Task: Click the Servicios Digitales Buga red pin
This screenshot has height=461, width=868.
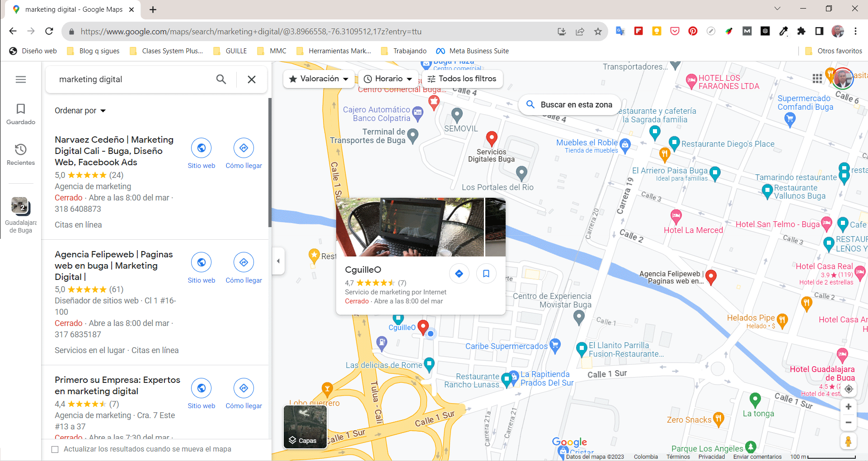Action: click(492, 139)
